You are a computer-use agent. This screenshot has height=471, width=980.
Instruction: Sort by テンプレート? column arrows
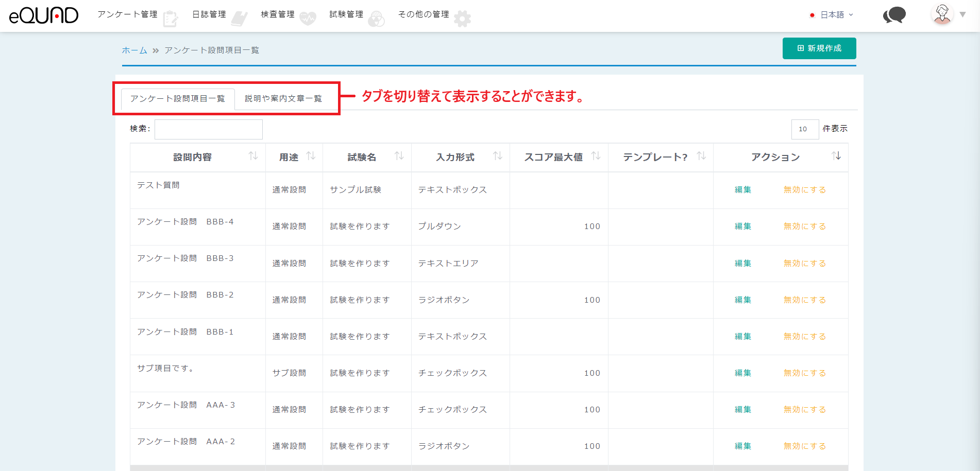click(701, 156)
